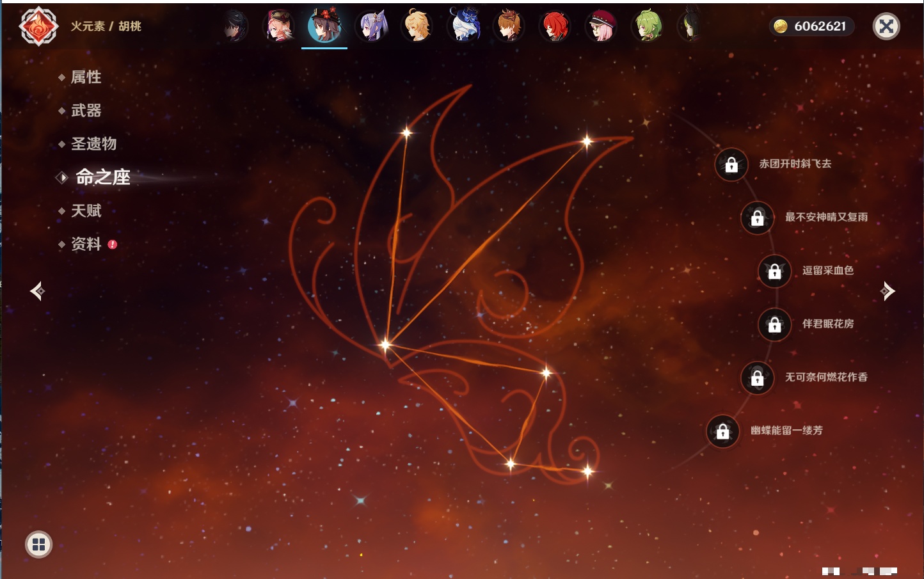Image resolution: width=924 pixels, height=579 pixels.
Task: Go to next character with right arrow
Action: tap(888, 291)
